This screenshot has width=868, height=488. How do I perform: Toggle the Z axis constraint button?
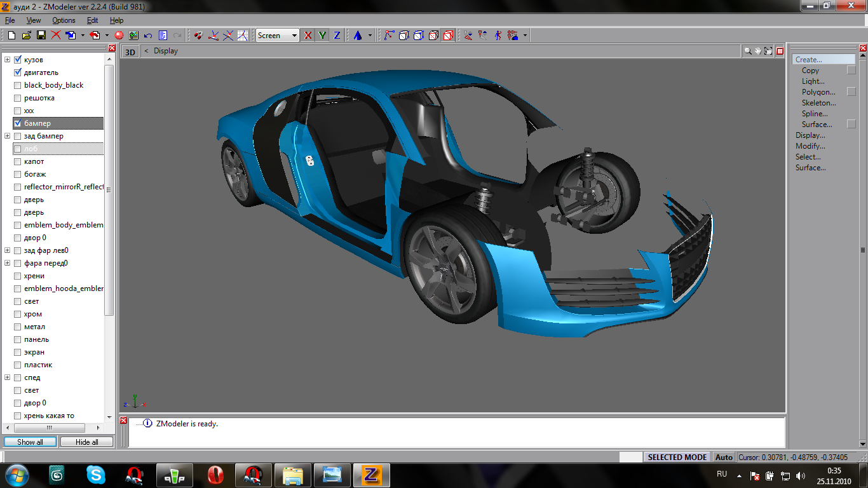(337, 36)
